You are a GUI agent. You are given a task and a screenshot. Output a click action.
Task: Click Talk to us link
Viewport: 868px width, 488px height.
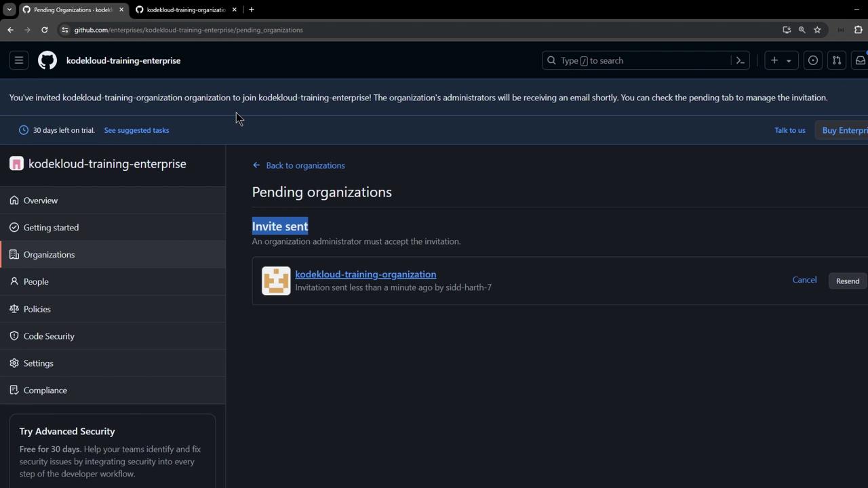(x=790, y=130)
